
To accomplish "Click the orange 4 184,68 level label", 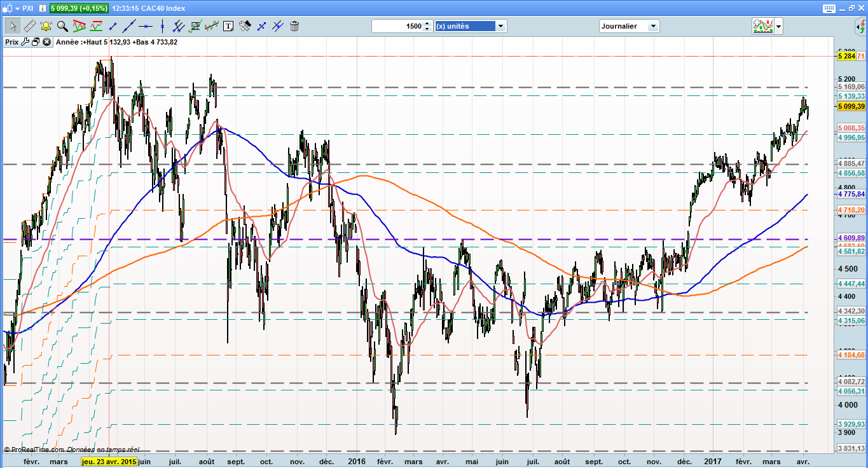I will [x=851, y=355].
